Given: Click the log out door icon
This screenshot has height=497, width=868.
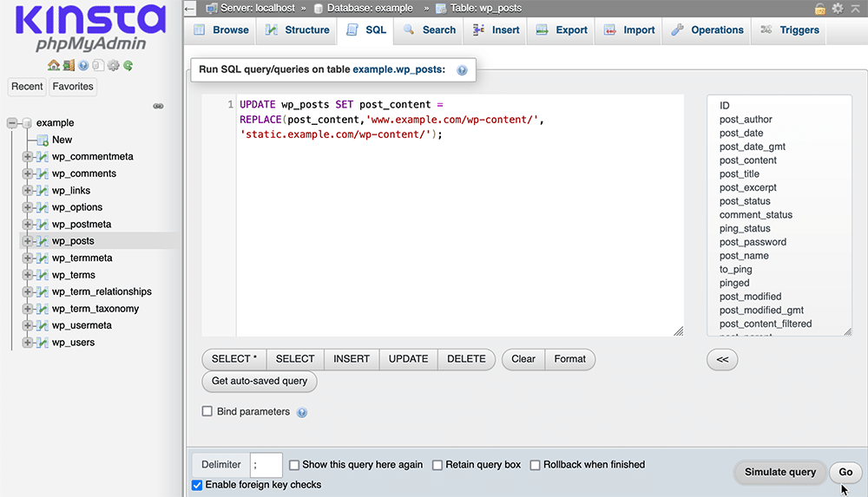Looking at the screenshot, I should coord(68,65).
